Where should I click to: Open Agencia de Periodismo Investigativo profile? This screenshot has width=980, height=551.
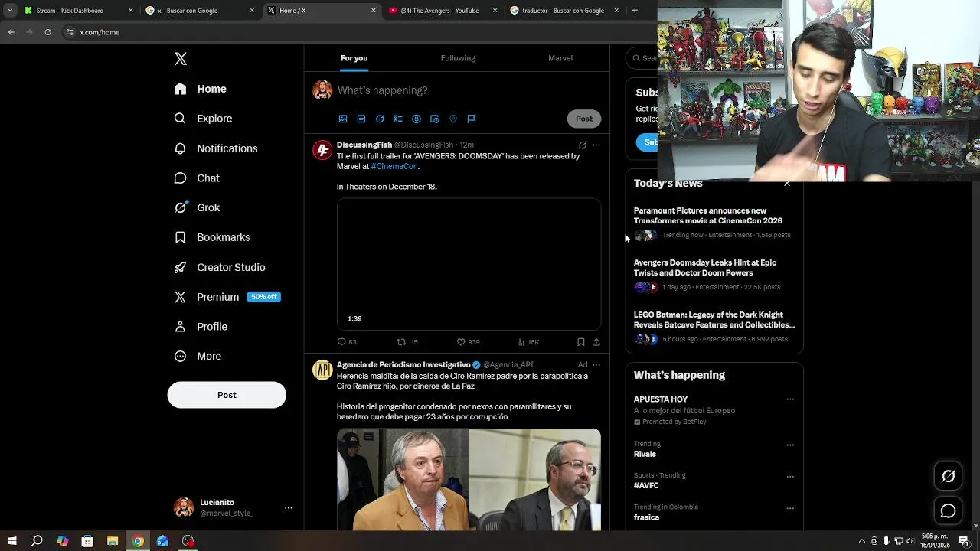403,365
